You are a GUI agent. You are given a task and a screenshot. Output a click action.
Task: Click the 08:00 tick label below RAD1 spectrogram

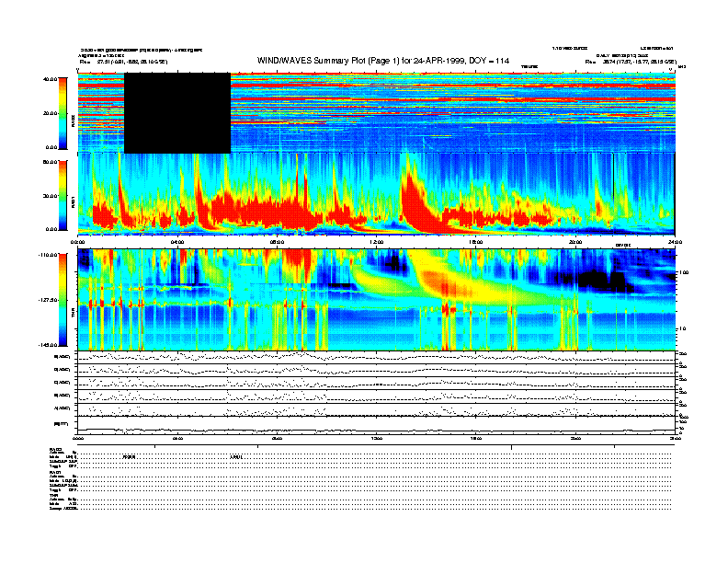(x=277, y=242)
